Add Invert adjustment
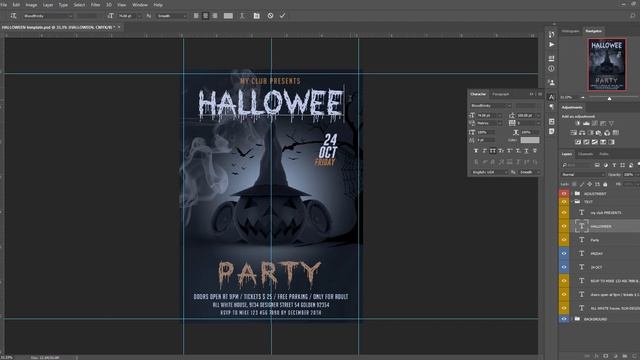The image size is (640, 360). tap(578, 142)
